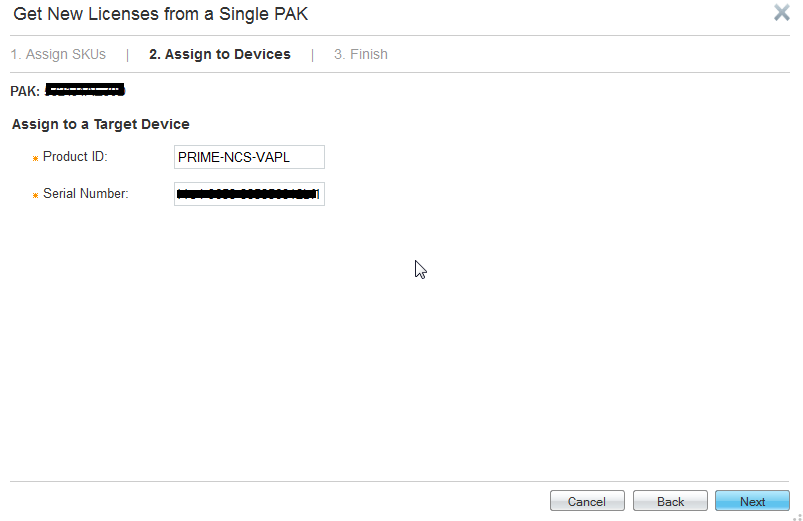Click the resize grip in dialog corner
The height and width of the screenshot is (521, 803).
pos(797,515)
